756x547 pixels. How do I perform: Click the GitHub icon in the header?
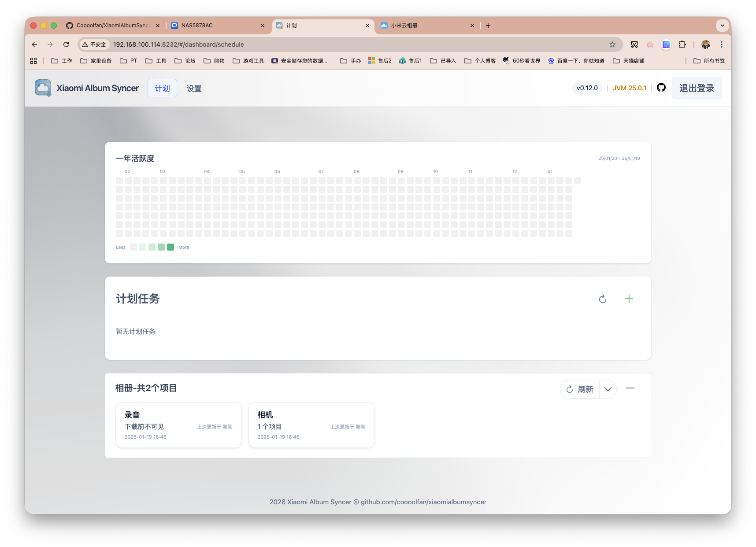[661, 88]
